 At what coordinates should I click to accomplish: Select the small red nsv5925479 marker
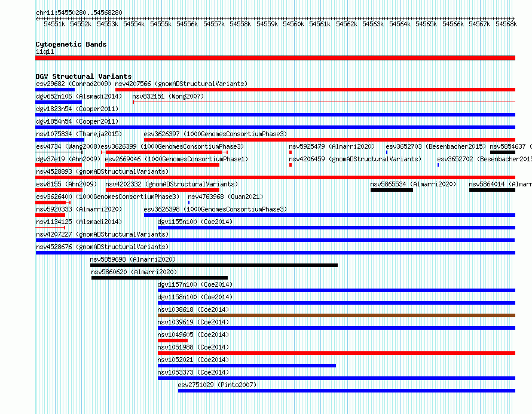291,152
